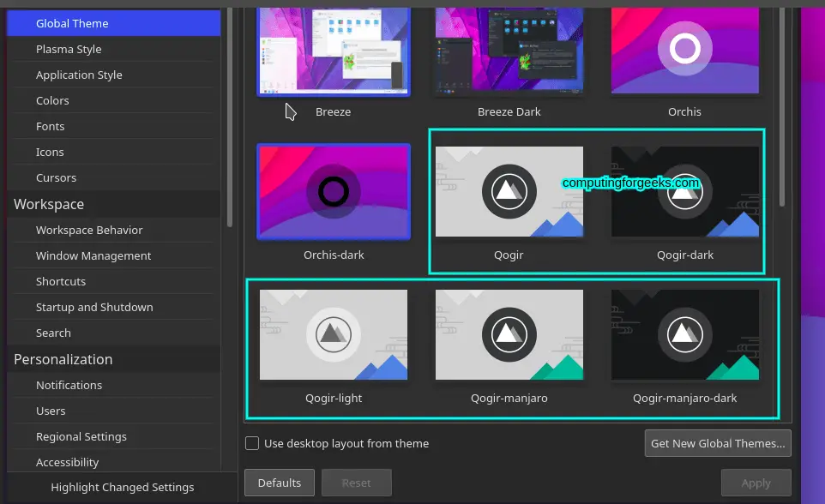Open Get New Global Themes dialog

718,443
